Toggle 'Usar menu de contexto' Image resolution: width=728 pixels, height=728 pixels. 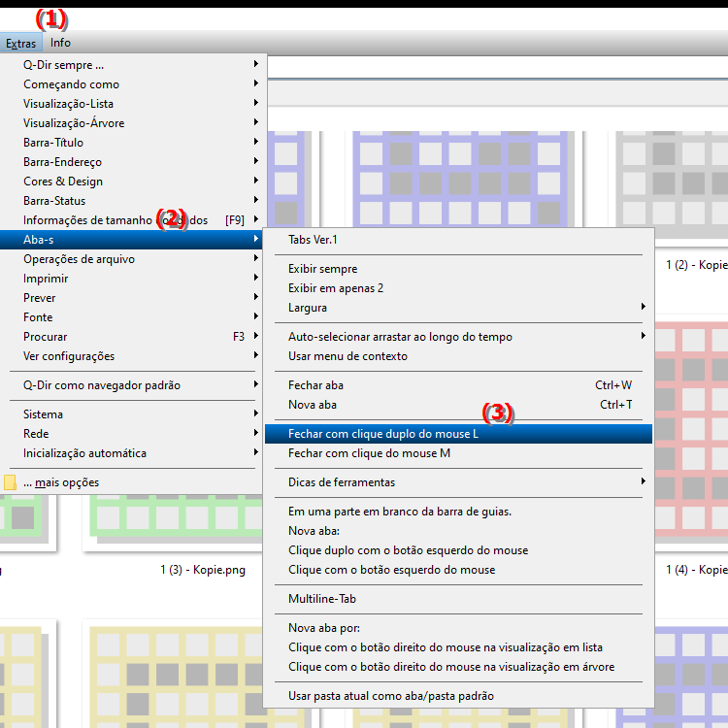coord(458,356)
